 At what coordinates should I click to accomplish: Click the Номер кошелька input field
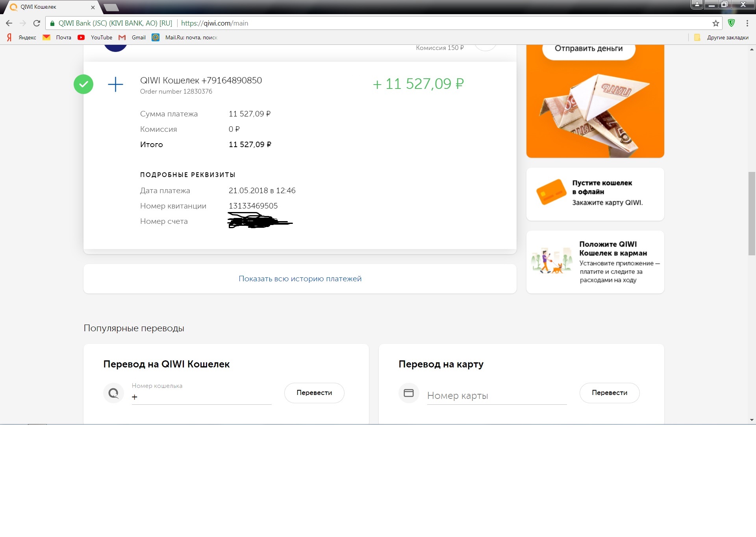pos(202,397)
